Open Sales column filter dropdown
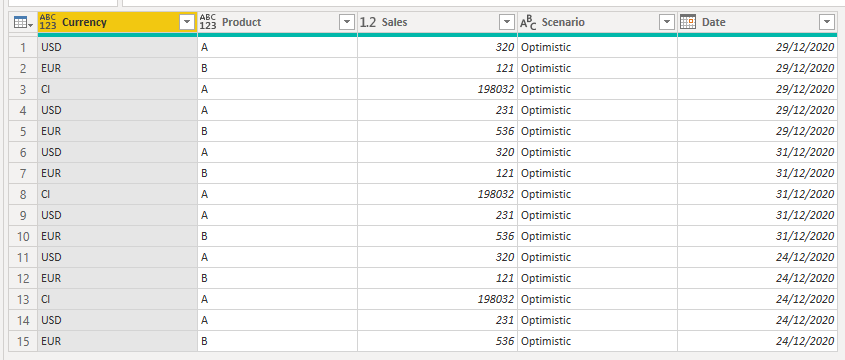845x360 pixels. pyautogui.click(x=507, y=22)
